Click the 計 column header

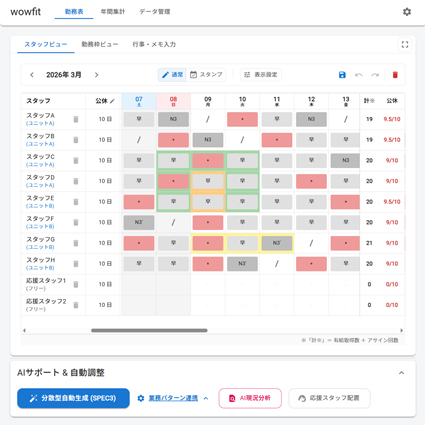coord(369,101)
